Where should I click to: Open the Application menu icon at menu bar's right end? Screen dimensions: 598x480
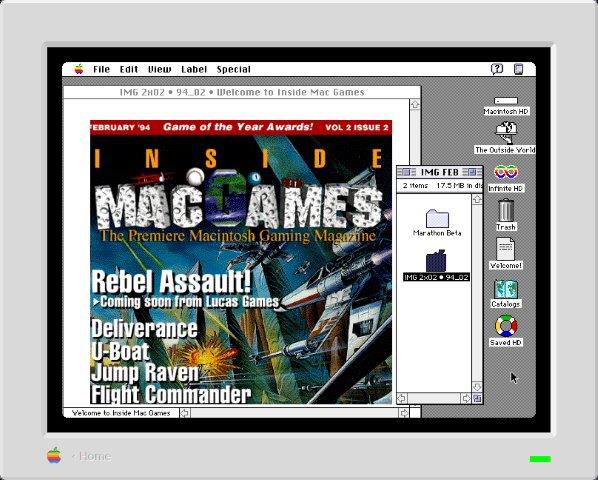pos(518,69)
